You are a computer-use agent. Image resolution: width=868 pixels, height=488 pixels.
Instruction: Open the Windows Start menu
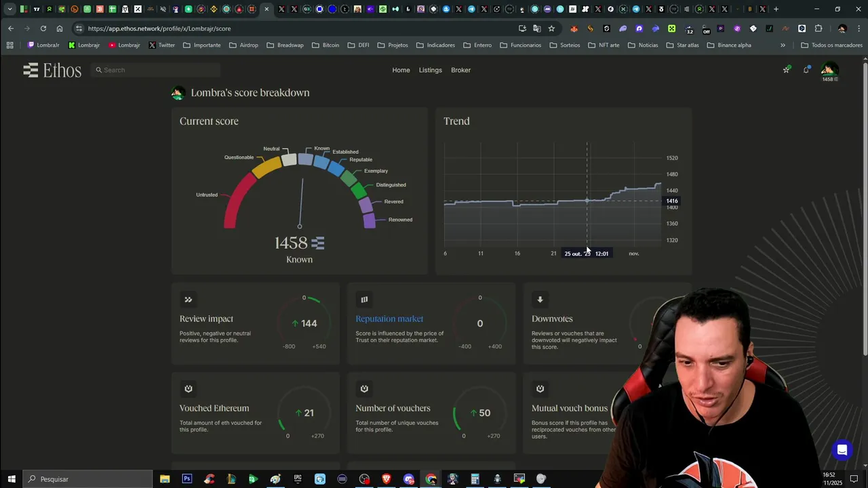click(x=12, y=479)
